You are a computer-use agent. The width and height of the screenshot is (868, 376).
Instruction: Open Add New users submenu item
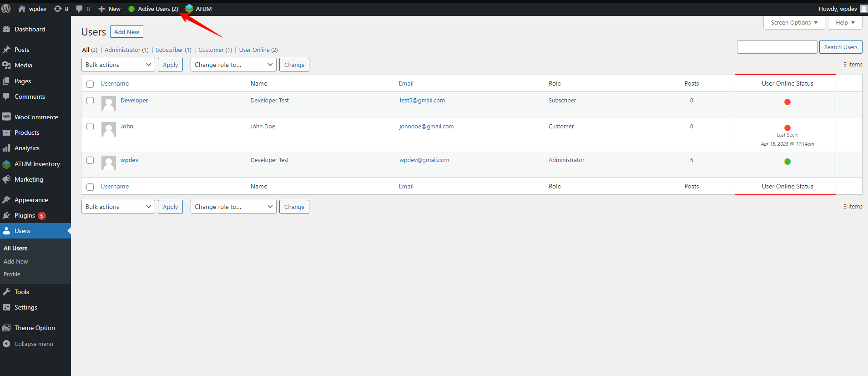[x=16, y=261]
